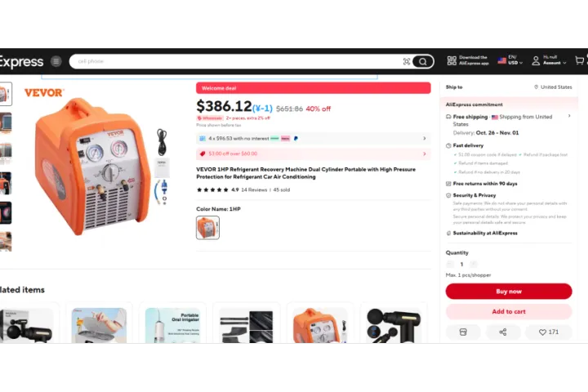Screen dimensions: 588x392
Task: Open image search camera icon
Action: 407,61
